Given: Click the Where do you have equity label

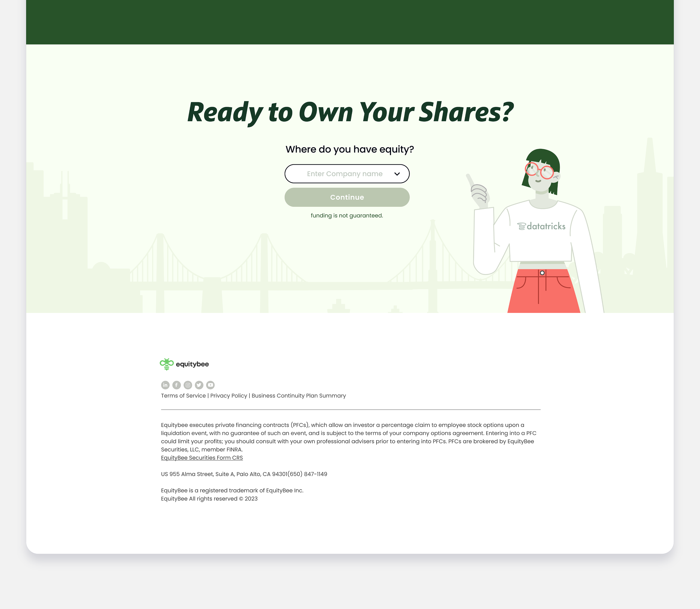Looking at the screenshot, I should pyautogui.click(x=350, y=149).
